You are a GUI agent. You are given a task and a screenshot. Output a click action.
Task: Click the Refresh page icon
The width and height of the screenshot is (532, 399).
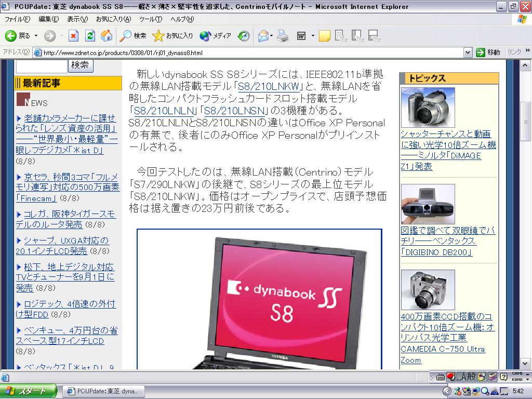(90, 36)
